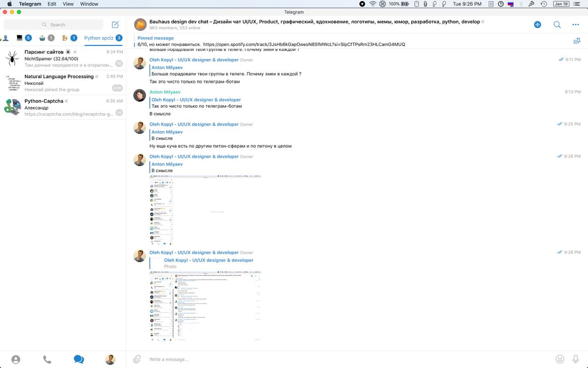Click the Write a message field
The width and height of the screenshot is (588, 368).
349,359
